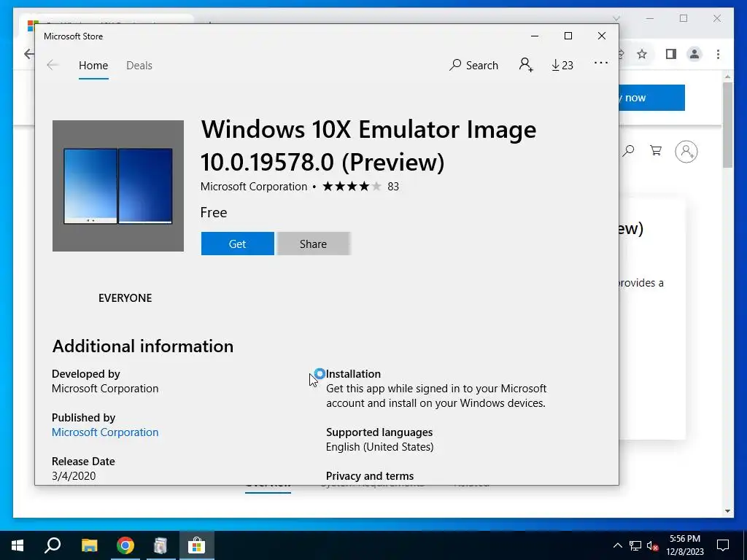The image size is (747, 560).
Task: Click Chrome's vertical scrollbar thumb
Action: (x=727, y=125)
